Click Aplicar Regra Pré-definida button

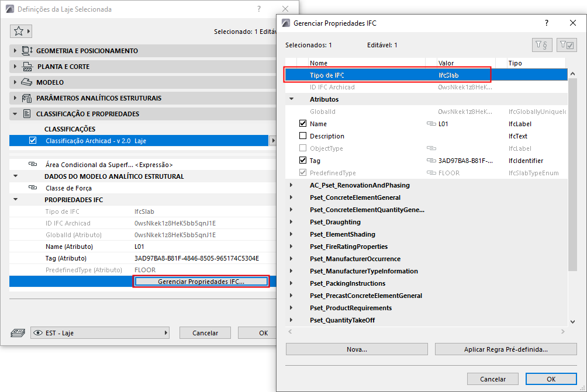pyautogui.click(x=506, y=349)
